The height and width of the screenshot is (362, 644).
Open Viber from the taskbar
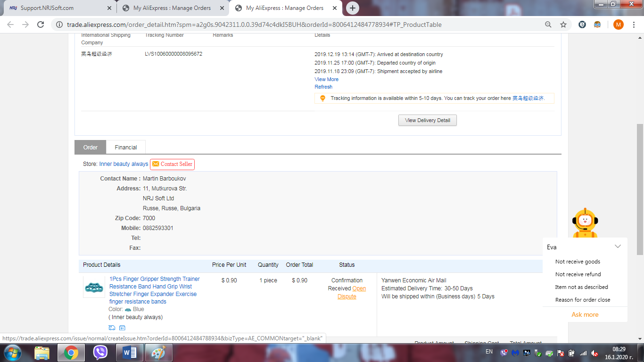point(100,353)
